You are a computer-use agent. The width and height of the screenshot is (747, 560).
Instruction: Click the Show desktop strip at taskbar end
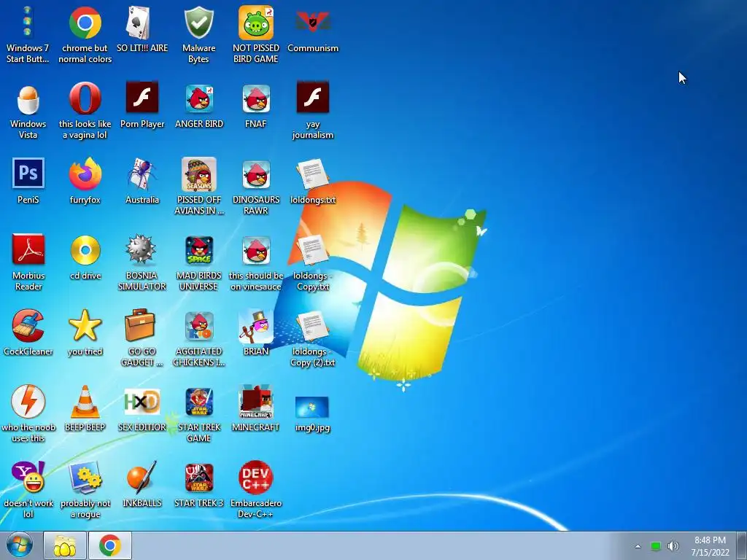(x=742, y=545)
